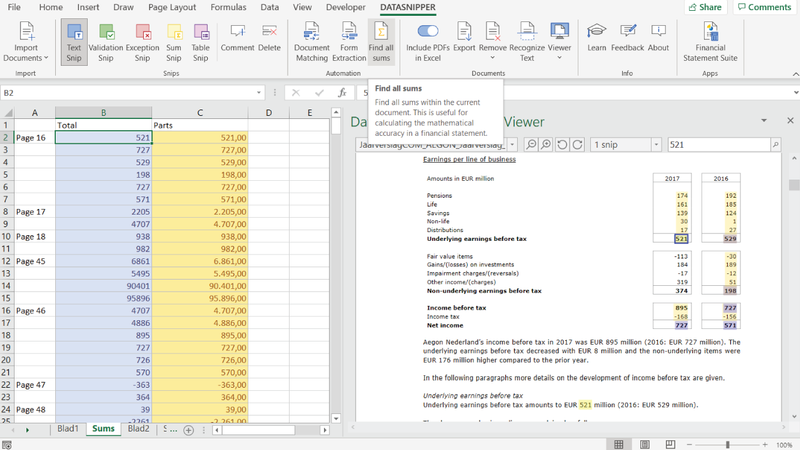The width and height of the screenshot is (800, 450).
Task: Switch to the Blad1 sheet tab
Action: 67,429
